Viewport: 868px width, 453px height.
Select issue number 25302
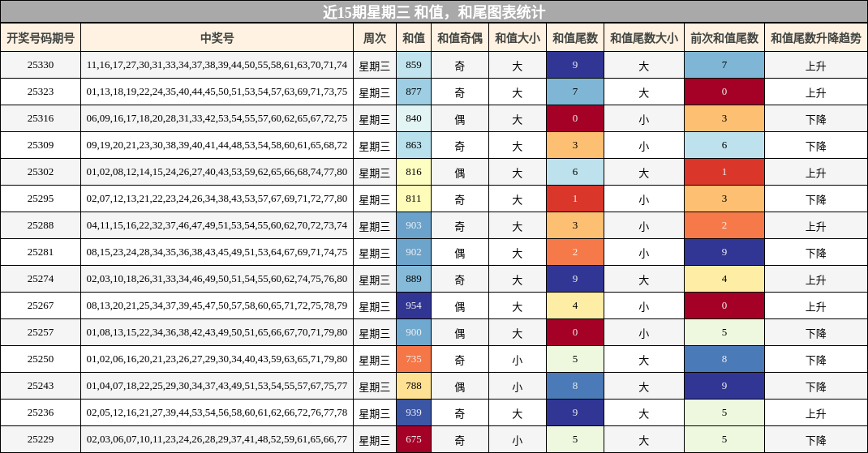pos(41,172)
